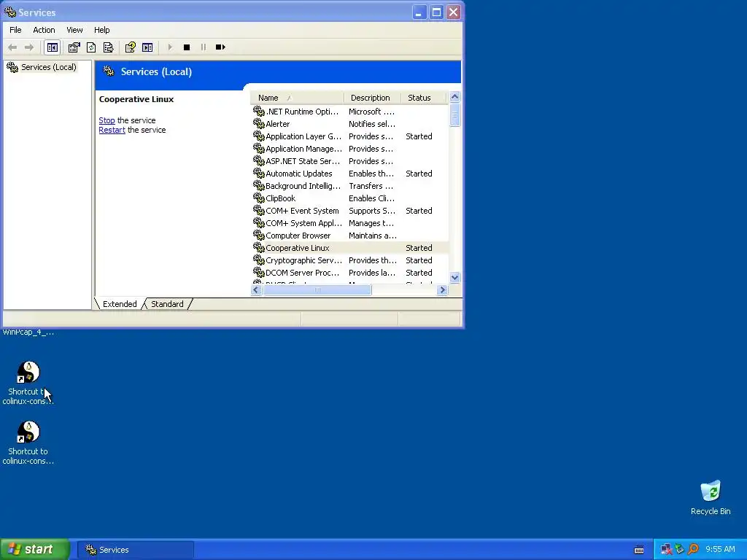The image size is (747, 560).
Task: Select the Recycle Bin desktop icon
Action: click(711, 498)
